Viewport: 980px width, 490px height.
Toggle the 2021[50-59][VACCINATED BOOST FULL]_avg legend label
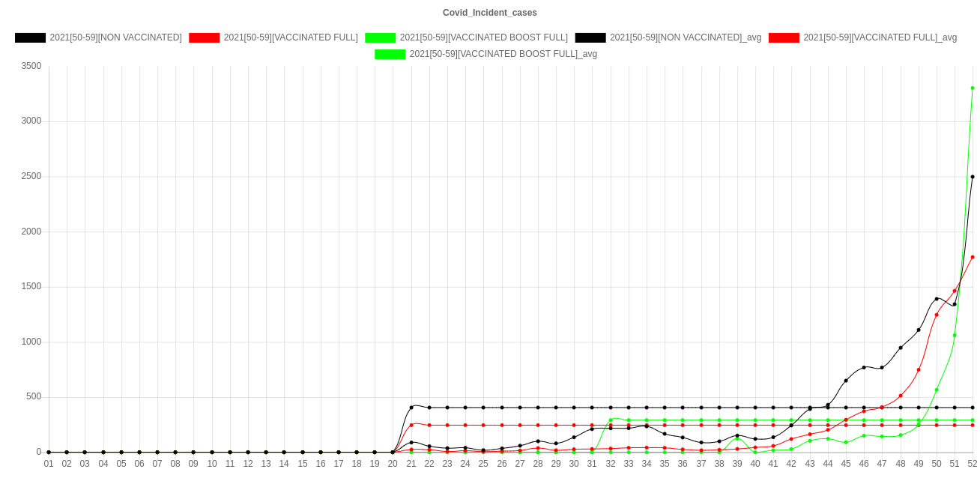point(503,54)
